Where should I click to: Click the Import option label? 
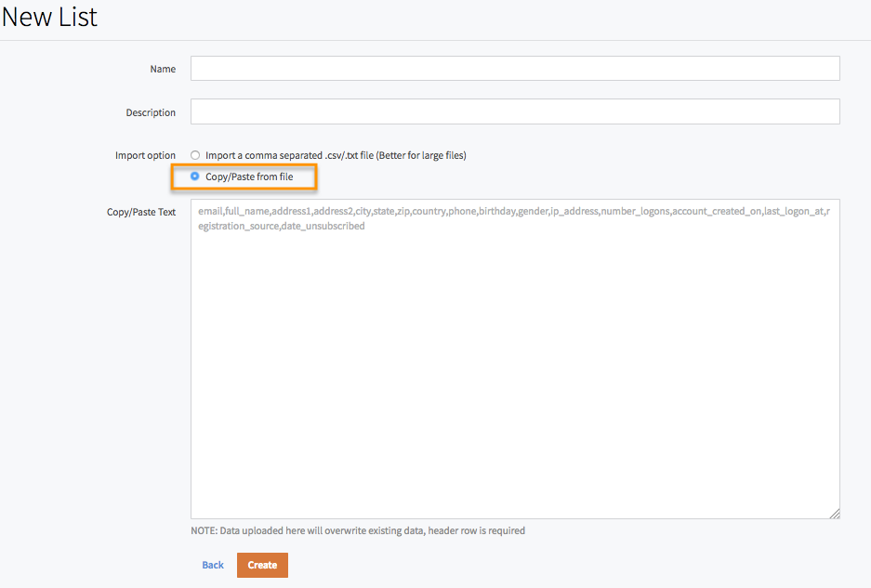pyautogui.click(x=145, y=155)
